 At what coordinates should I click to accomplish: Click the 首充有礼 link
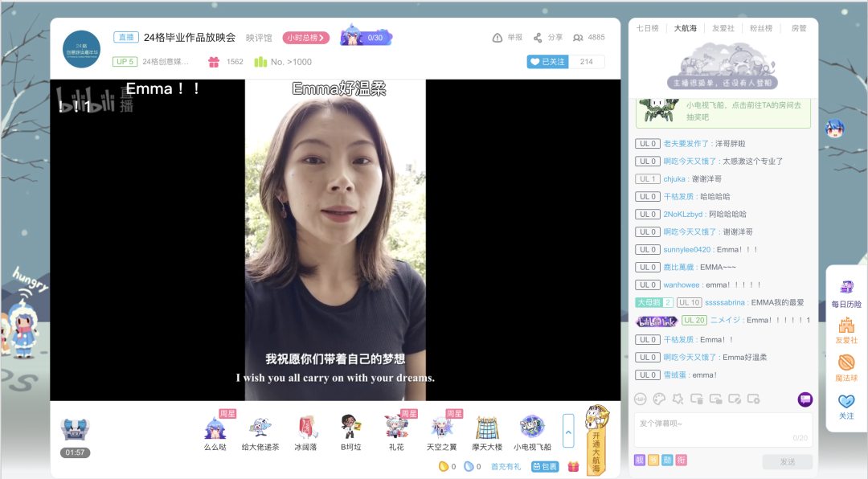pos(506,466)
